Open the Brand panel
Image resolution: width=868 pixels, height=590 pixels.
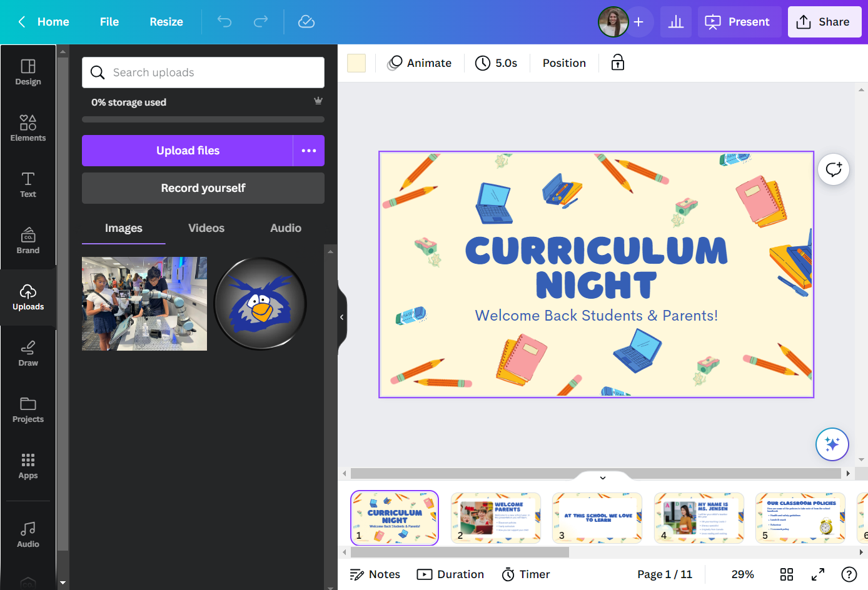point(28,241)
